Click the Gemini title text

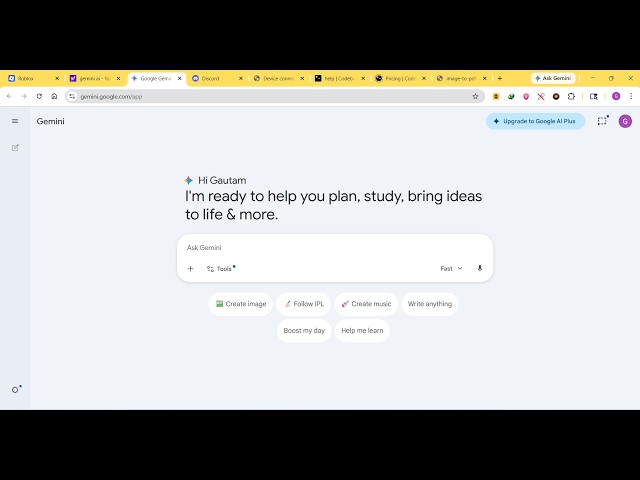point(51,121)
